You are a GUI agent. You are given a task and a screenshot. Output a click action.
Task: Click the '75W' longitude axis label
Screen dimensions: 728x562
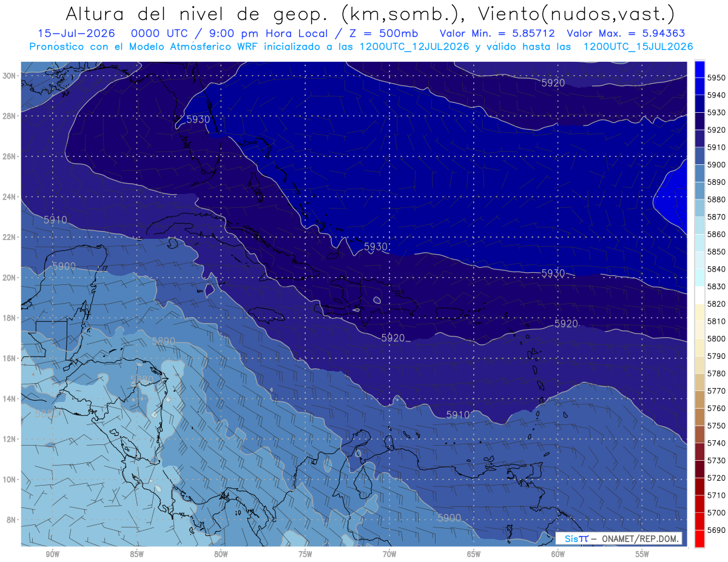click(305, 555)
